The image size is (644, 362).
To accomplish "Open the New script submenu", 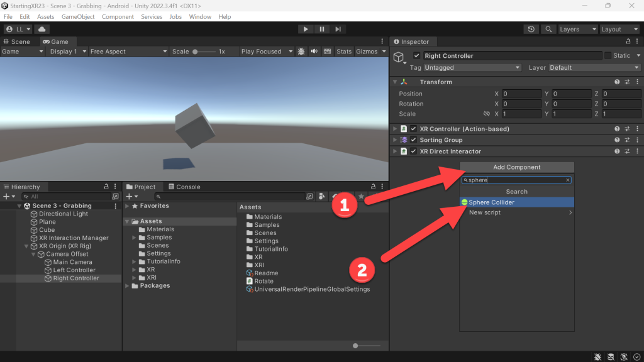I will (517, 212).
